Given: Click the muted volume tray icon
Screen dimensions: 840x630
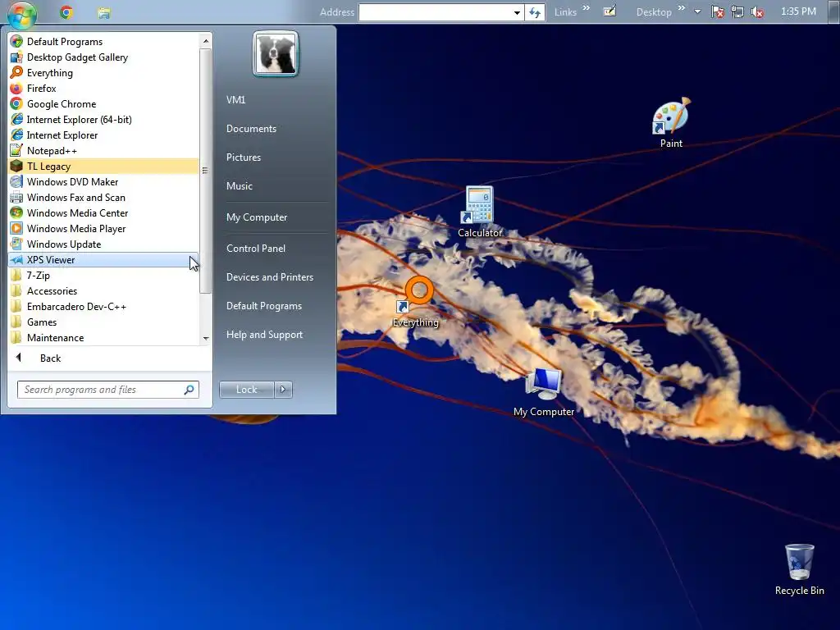Looking at the screenshot, I should pos(757,11).
